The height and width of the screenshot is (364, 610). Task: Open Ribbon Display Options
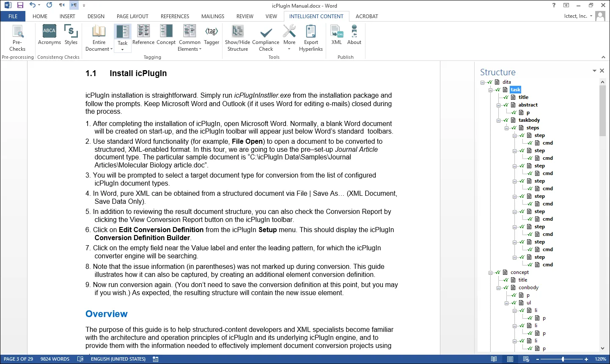[566, 5]
